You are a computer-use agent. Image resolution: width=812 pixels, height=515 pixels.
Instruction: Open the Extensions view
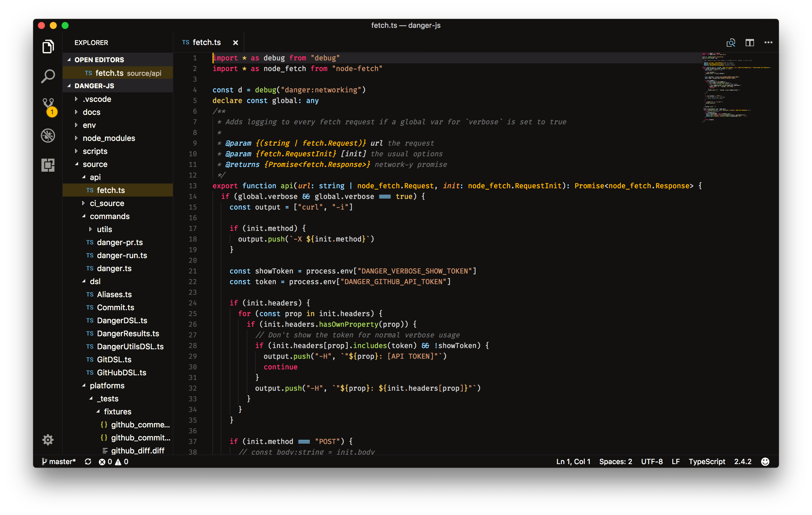click(48, 165)
